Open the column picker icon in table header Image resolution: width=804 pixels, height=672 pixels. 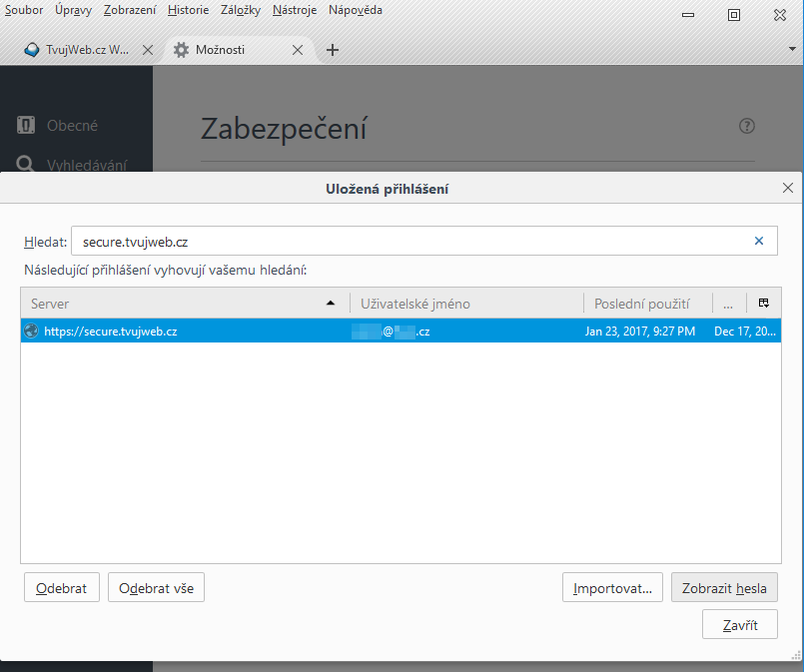tap(763, 303)
